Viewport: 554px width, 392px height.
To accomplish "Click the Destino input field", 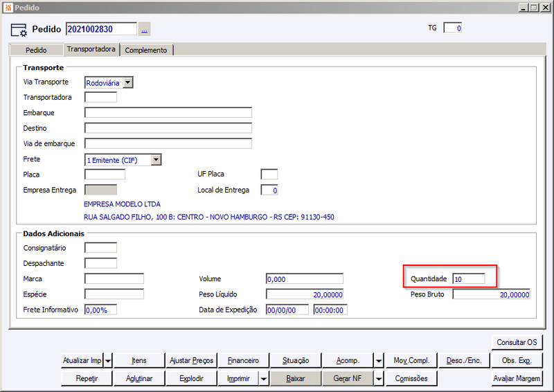I will click(x=168, y=128).
